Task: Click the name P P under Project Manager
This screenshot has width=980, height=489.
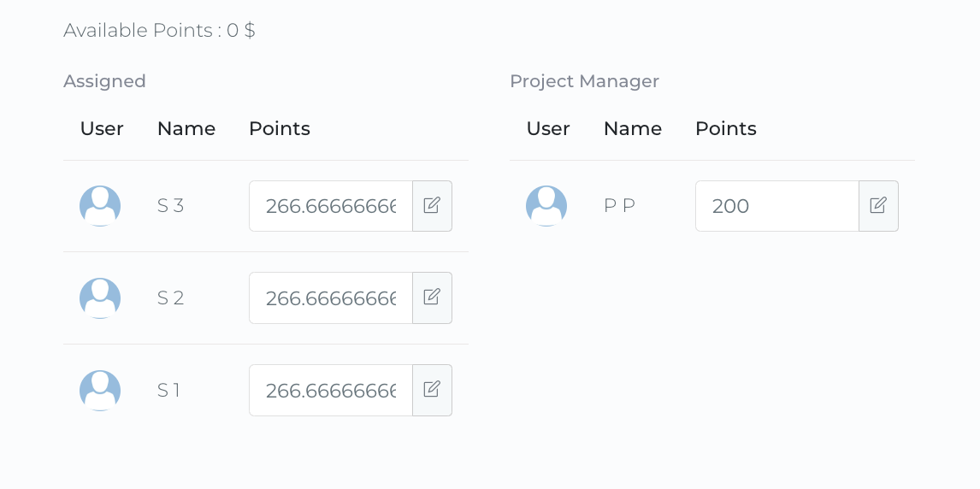Action: pos(619,206)
